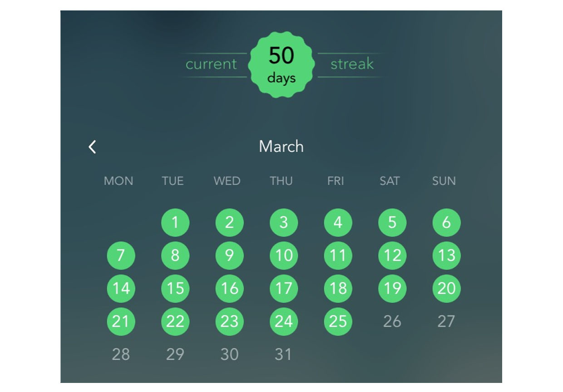Select the green circle for March 6
563x392 pixels.
(446, 223)
